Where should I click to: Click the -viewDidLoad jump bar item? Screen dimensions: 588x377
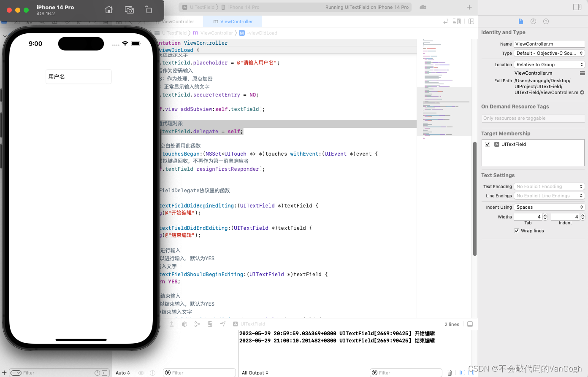258,33
